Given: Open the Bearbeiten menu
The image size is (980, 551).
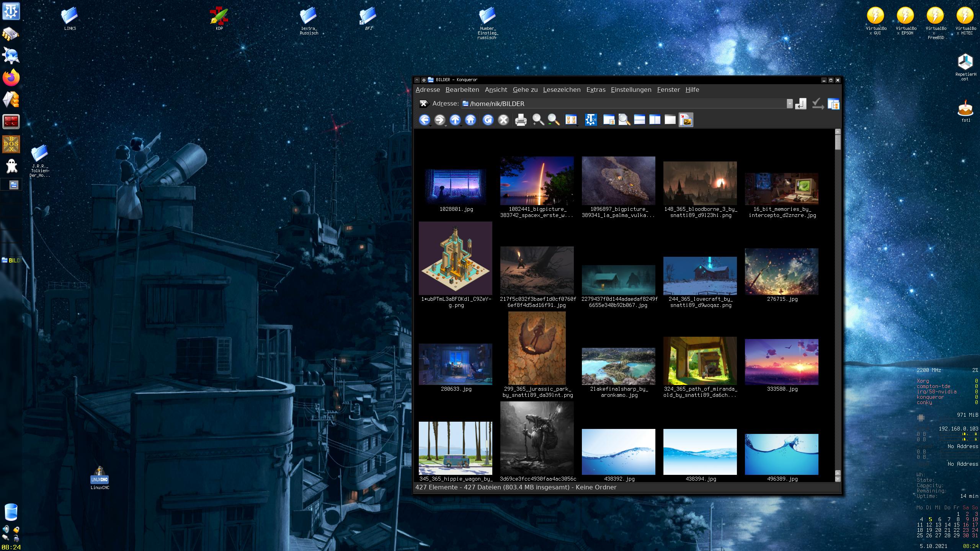Looking at the screenshot, I should click(462, 90).
